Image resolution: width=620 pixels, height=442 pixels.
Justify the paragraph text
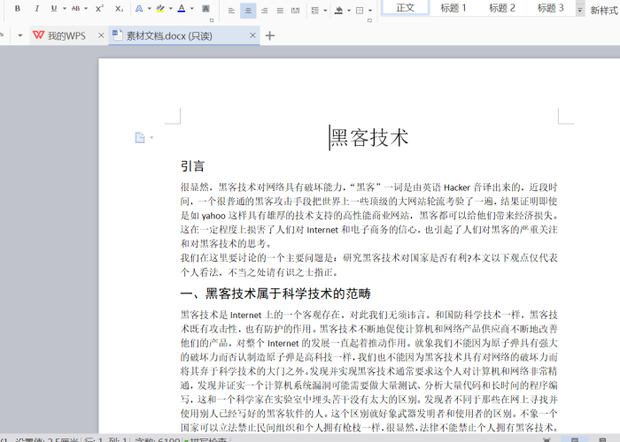click(x=280, y=11)
